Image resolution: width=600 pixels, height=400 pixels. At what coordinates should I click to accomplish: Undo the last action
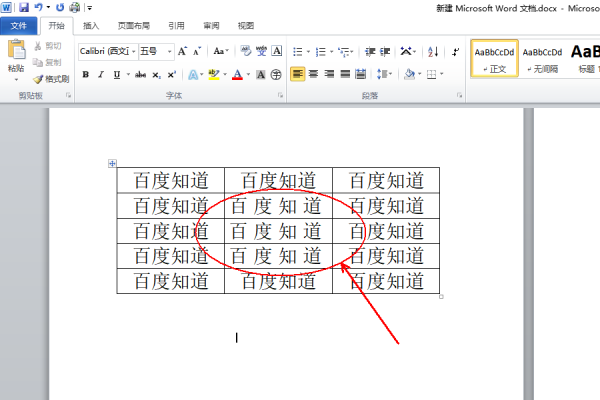39,7
